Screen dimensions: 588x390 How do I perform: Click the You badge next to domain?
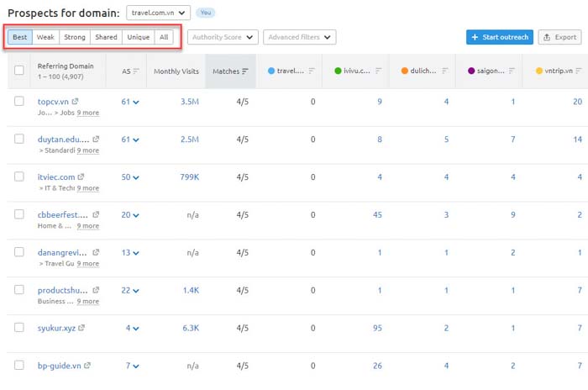[206, 13]
